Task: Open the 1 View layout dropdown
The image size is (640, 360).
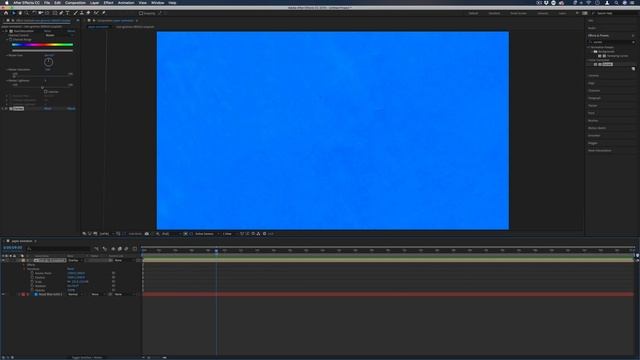Action: [229, 233]
